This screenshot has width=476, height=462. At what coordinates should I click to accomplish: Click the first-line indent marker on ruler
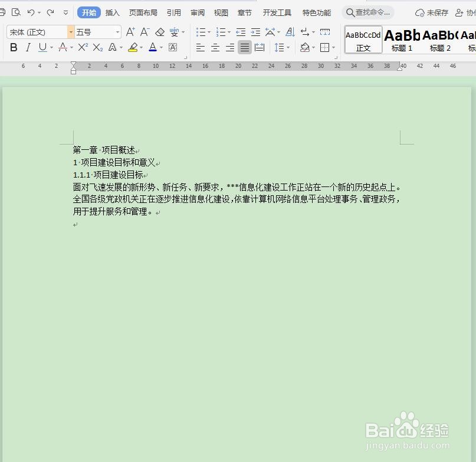click(73, 64)
